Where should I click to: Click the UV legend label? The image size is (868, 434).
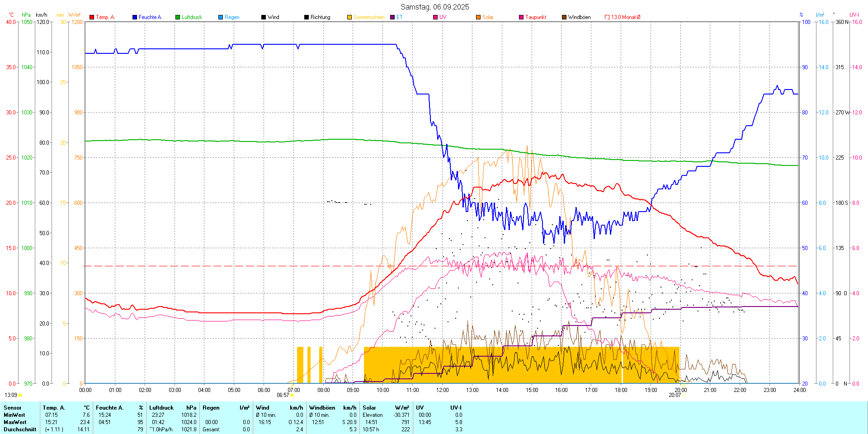[x=443, y=17]
